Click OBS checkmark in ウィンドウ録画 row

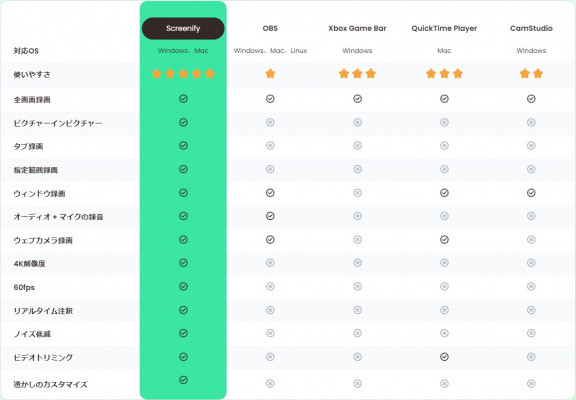270,193
